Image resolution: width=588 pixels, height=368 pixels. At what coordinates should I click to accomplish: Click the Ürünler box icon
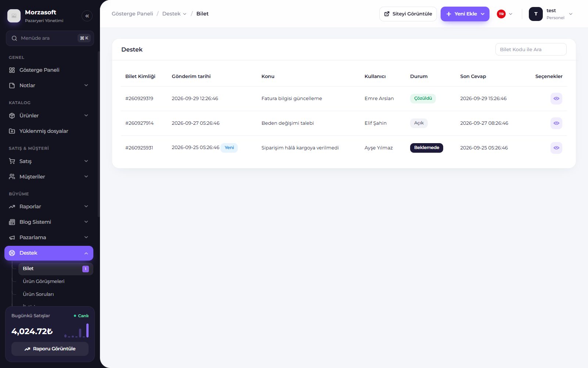12,116
